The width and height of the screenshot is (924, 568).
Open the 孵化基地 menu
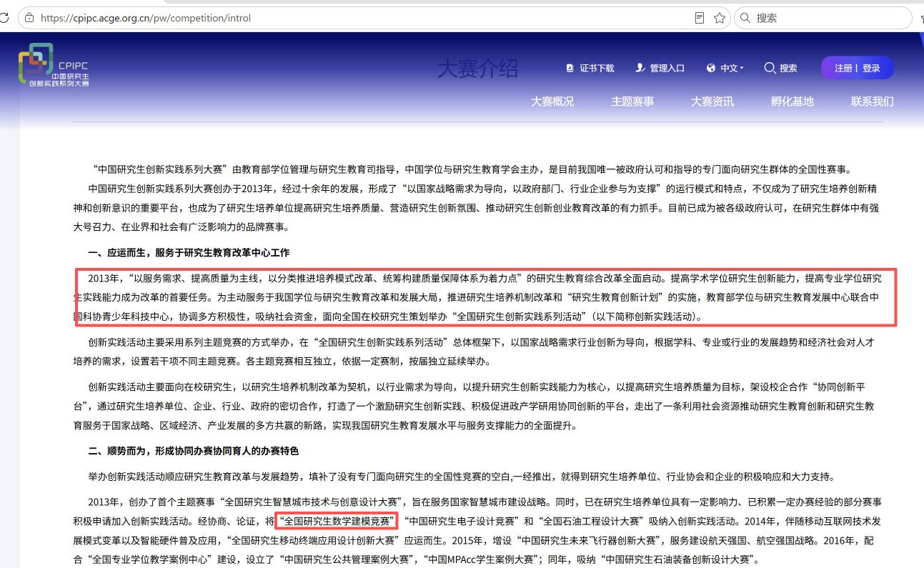(793, 101)
